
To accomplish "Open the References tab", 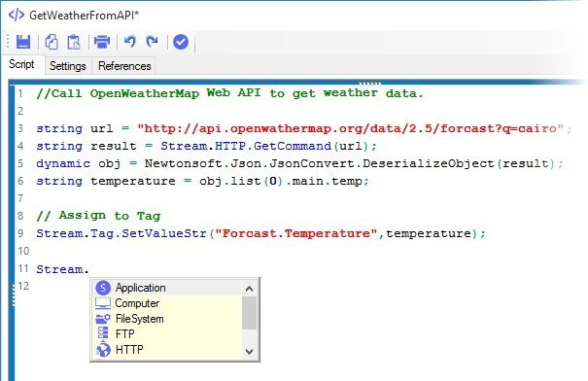I will [124, 66].
